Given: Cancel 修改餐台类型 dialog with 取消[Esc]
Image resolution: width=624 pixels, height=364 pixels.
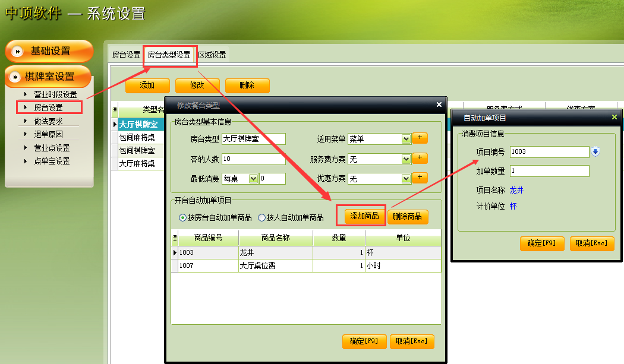Looking at the screenshot, I should pyautogui.click(x=412, y=341).
